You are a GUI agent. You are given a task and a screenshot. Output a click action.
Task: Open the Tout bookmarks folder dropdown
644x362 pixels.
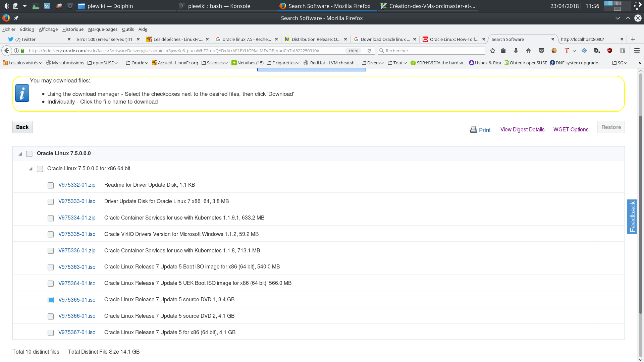[397, 63]
